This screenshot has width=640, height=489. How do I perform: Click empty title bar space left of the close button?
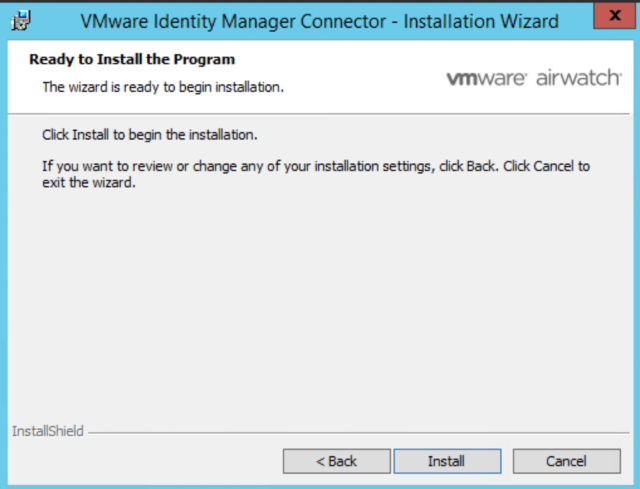tap(572, 21)
